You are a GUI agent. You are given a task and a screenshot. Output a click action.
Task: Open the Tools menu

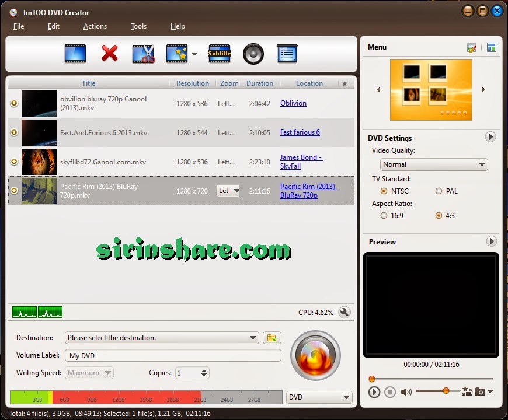point(138,26)
